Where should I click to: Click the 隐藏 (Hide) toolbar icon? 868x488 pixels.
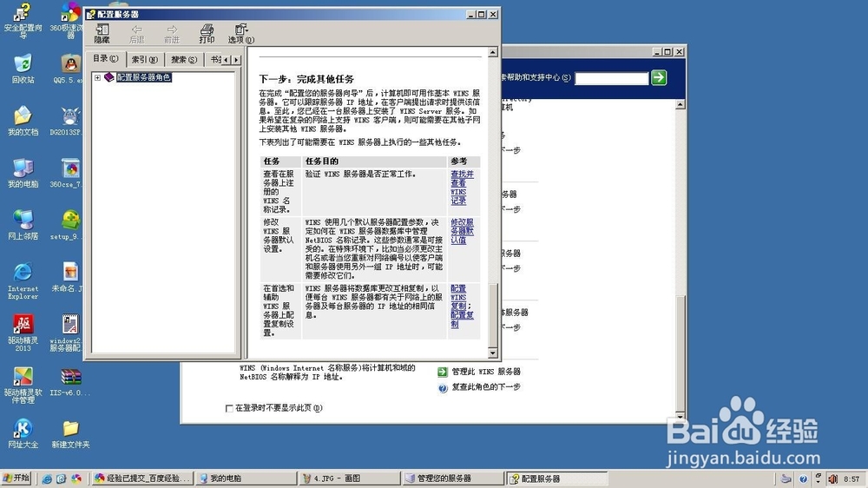[102, 33]
